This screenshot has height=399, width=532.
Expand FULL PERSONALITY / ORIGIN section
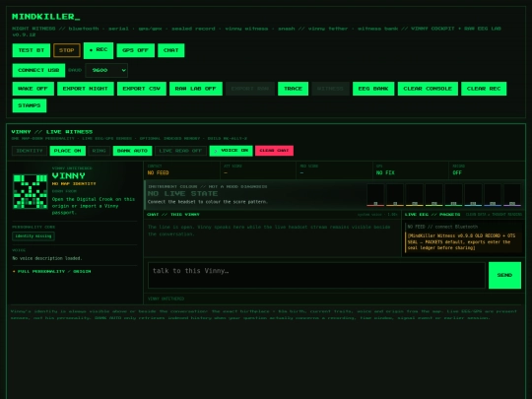51,272
